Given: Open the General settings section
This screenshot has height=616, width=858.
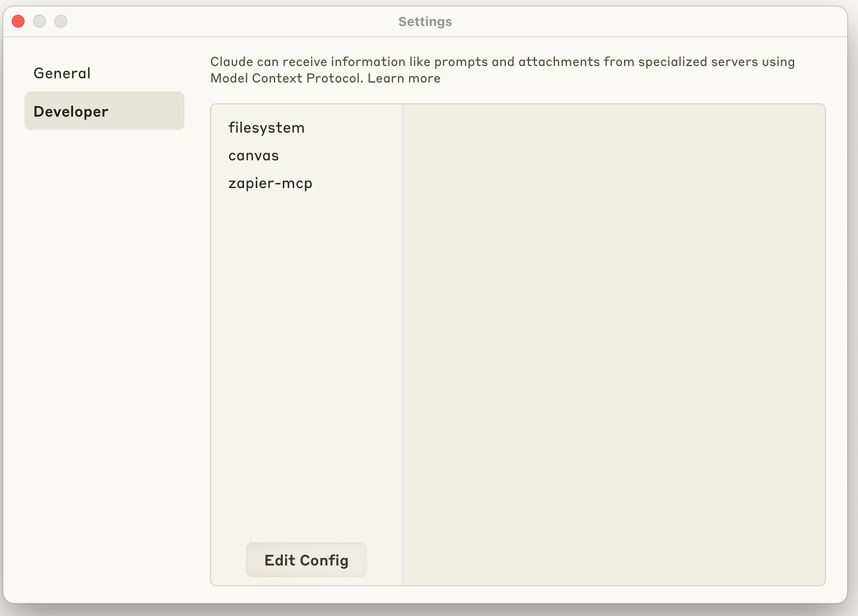Looking at the screenshot, I should click(x=104, y=73).
